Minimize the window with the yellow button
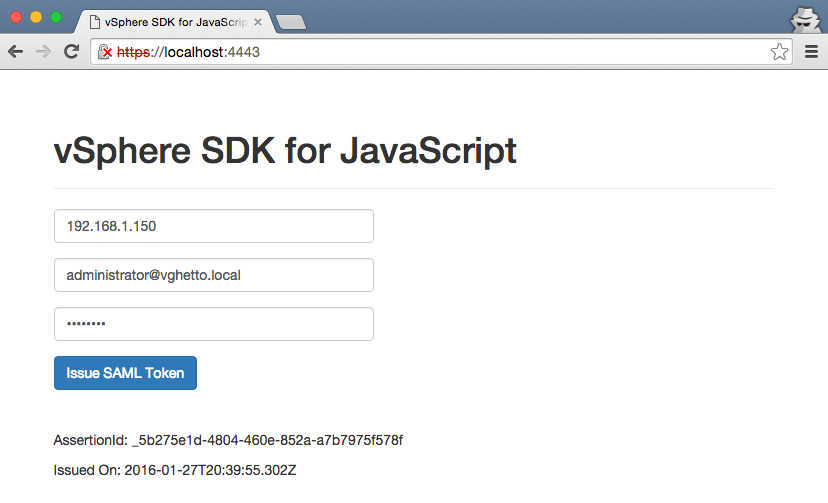Viewport: 828px width, 503px height. [x=36, y=17]
